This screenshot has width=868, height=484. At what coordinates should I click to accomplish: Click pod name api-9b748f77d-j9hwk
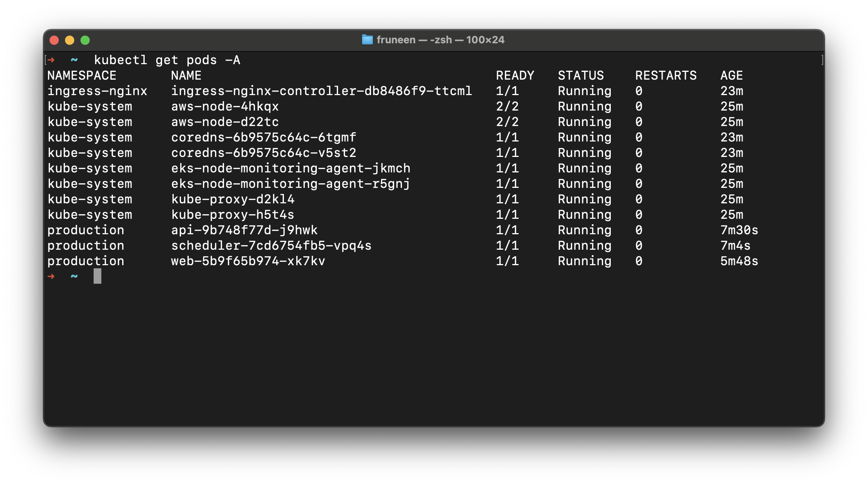pyautogui.click(x=244, y=230)
